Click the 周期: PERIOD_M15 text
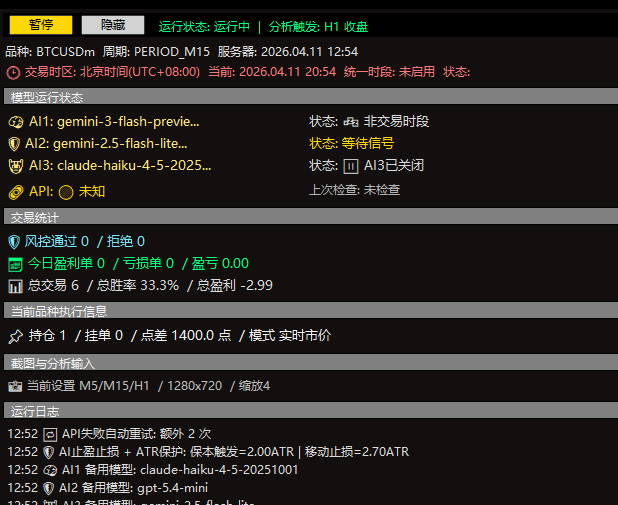 click(x=156, y=52)
